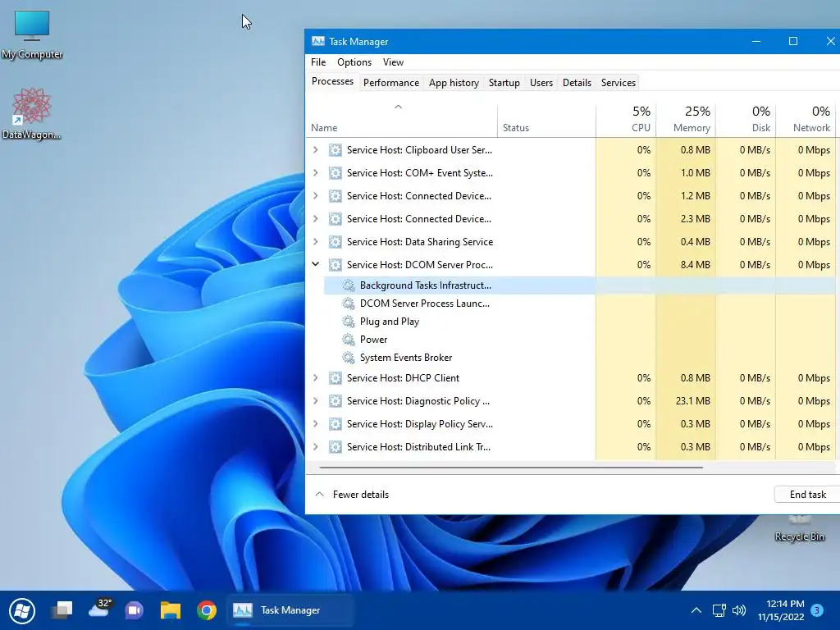Select the Task Manager taskbar button

290,610
